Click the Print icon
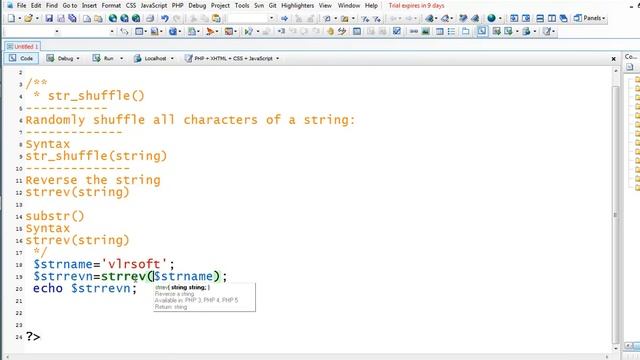Screen dimensions: 640x360 (x=150, y=18)
